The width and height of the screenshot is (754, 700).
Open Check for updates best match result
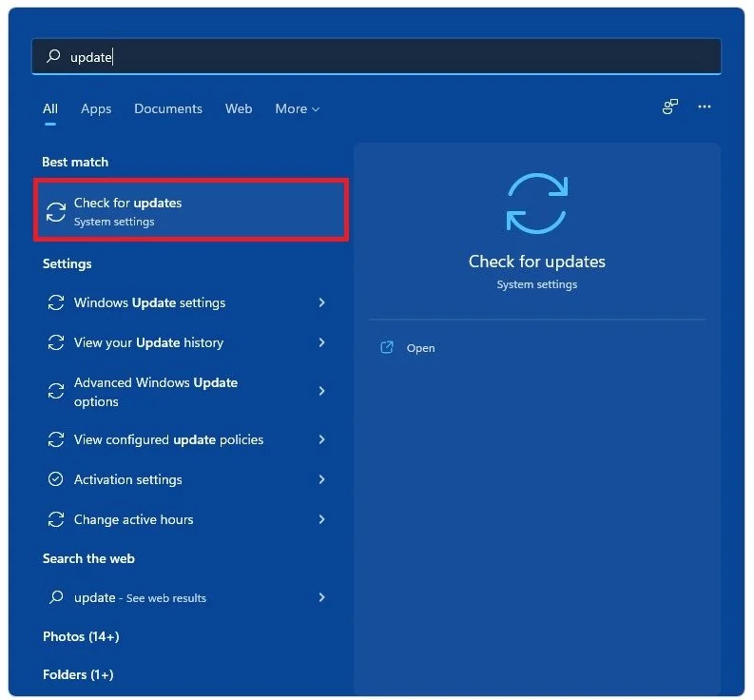191,210
